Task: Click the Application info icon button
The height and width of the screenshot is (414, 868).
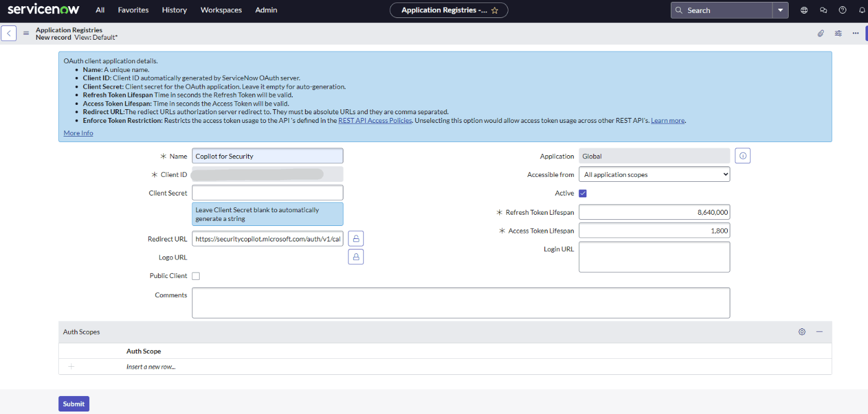Action: click(x=743, y=156)
